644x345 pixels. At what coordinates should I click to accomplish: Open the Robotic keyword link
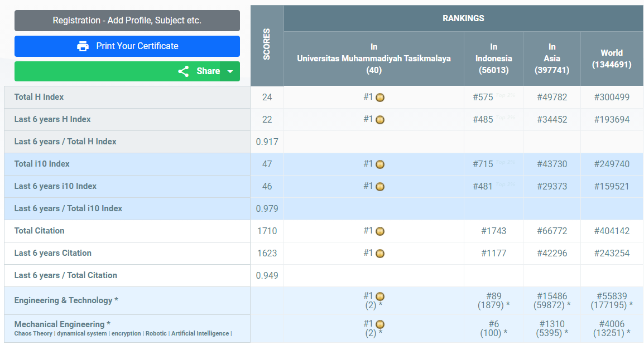click(x=156, y=334)
